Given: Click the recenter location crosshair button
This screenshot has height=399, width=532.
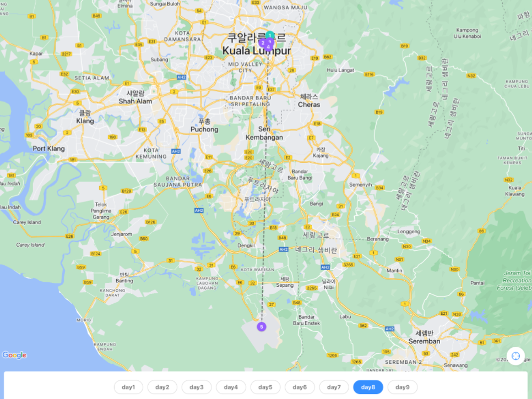Looking at the screenshot, I should [515, 356].
